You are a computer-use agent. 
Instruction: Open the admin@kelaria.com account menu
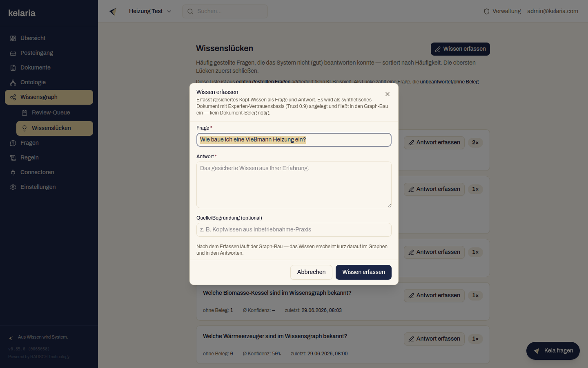(552, 11)
